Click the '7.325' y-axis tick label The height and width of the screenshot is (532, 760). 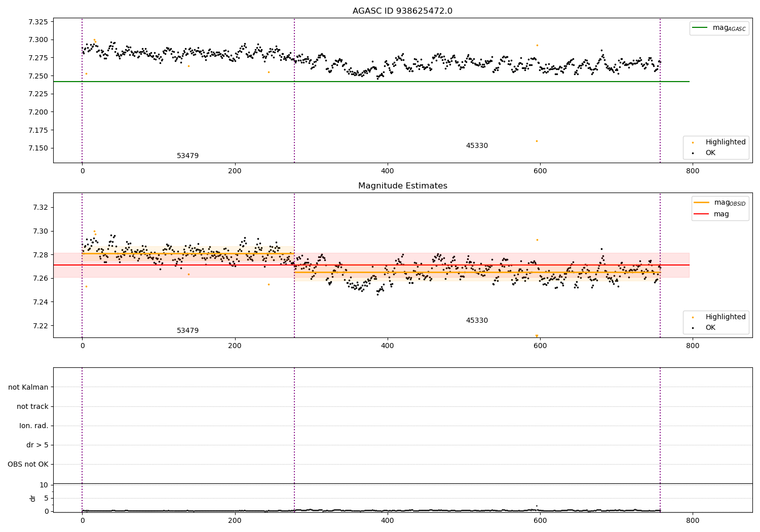(x=37, y=22)
